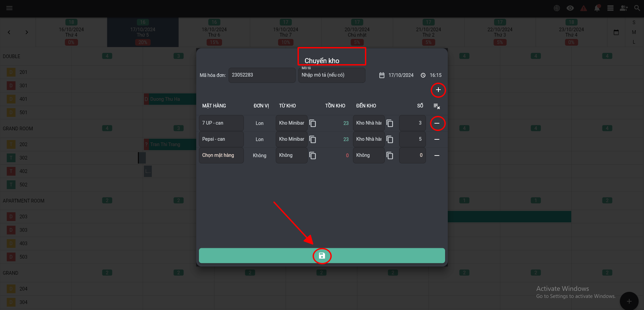Switch to L size view
The height and width of the screenshot is (310, 644).
[634, 42]
